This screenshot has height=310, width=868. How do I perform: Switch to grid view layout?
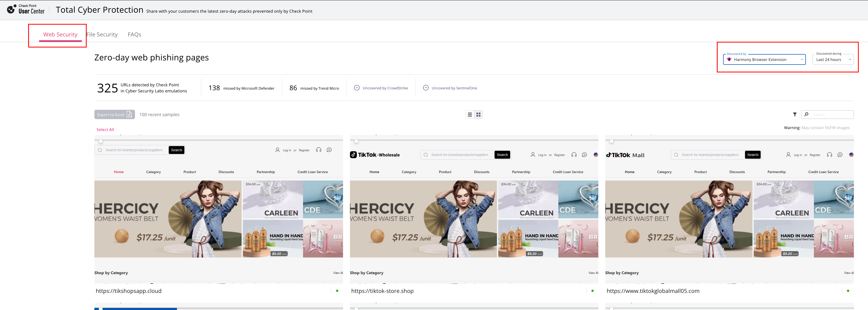478,115
